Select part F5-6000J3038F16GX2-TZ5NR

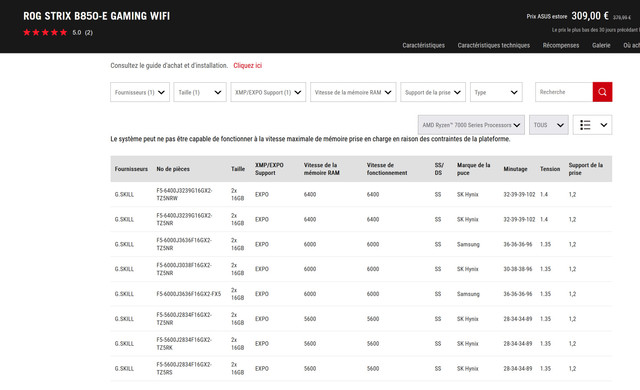pos(184,269)
